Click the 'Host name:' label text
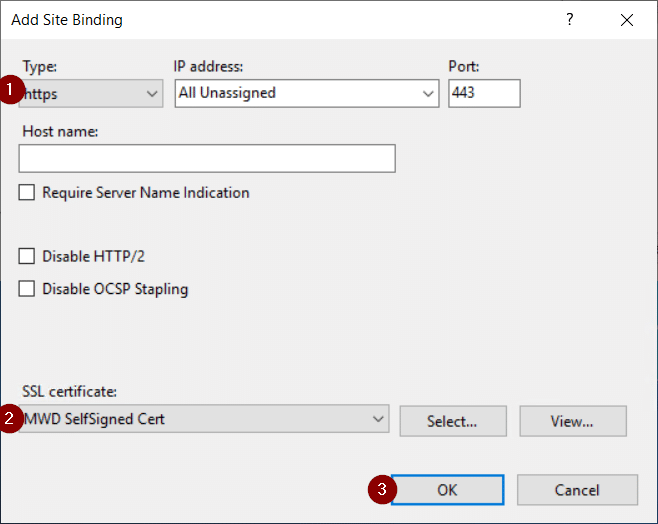The width and height of the screenshot is (658, 524). (x=59, y=132)
